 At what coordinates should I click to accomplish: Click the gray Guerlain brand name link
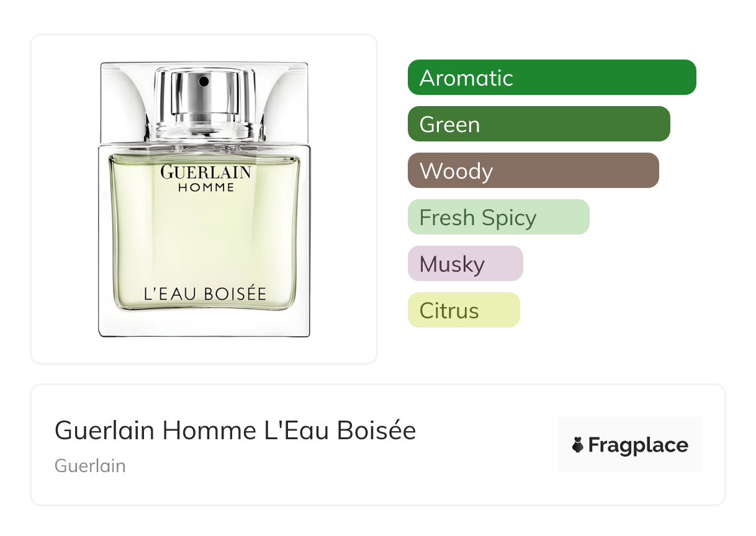(90, 466)
